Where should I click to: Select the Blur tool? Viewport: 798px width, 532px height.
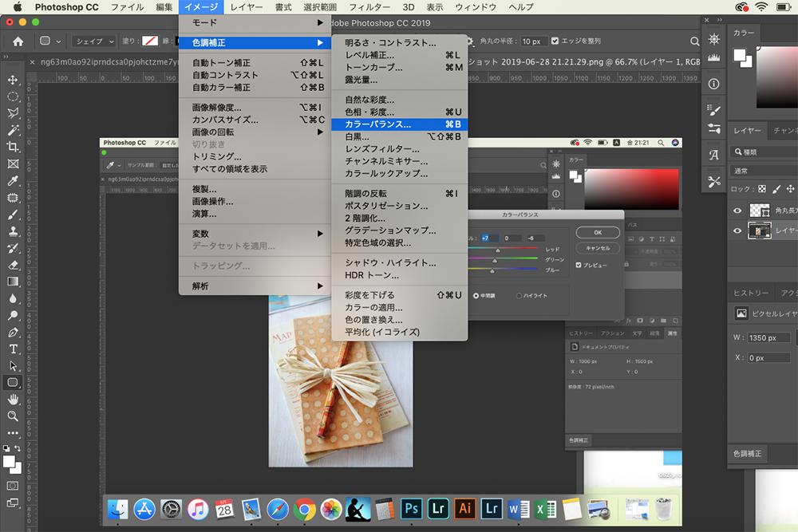[13, 298]
